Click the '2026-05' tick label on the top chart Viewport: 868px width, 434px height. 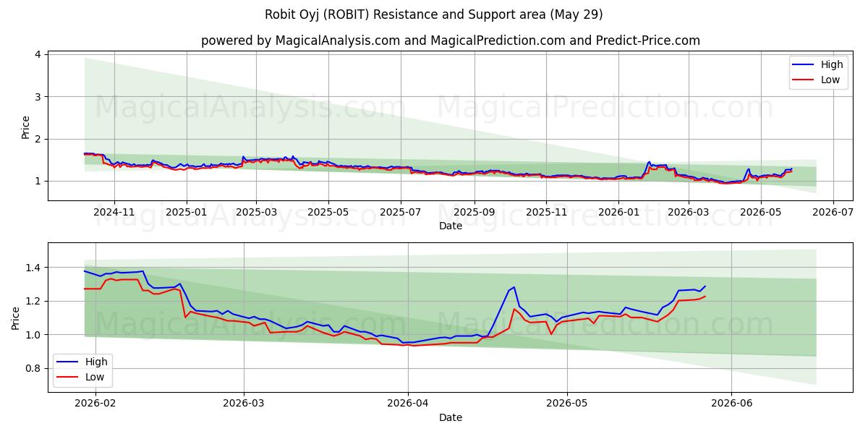point(761,212)
